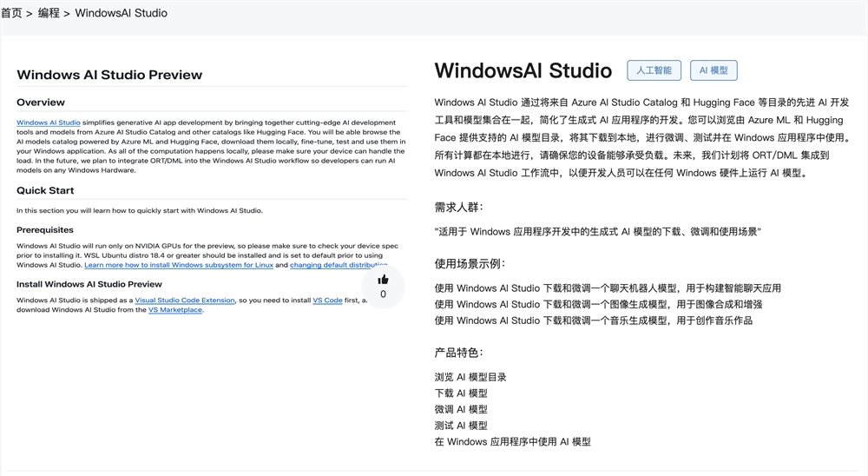Open the VS Marketplace link

pos(175,310)
